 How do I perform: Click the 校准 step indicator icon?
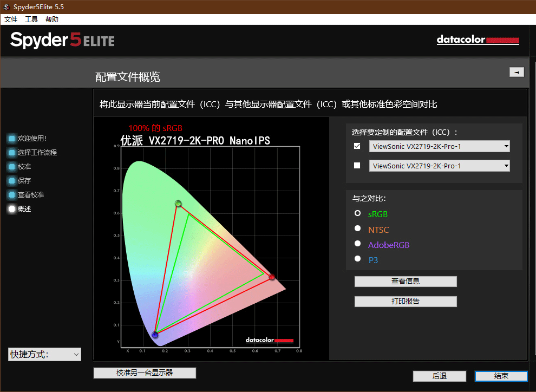[x=12, y=166]
